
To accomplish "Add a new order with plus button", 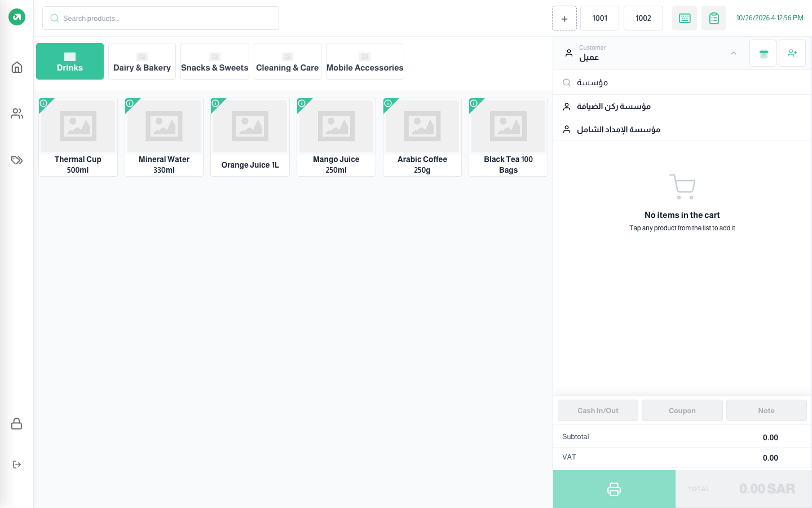I will [564, 18].
